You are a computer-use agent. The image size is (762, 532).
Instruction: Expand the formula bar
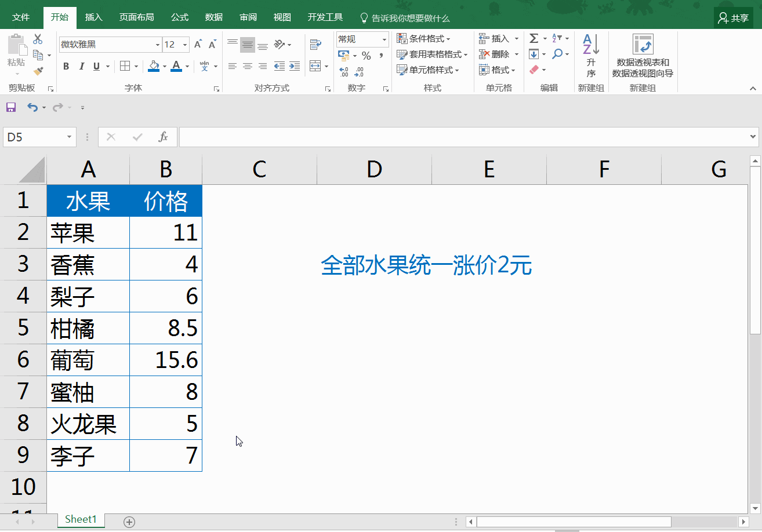point(754,137)
